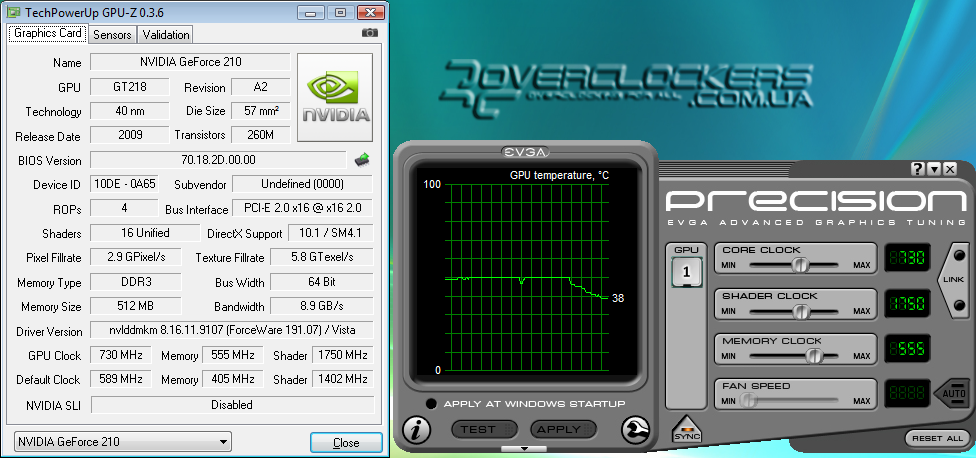Click the GPU-Z title bar app icon
976x458 pixels.
pos(14,12)
